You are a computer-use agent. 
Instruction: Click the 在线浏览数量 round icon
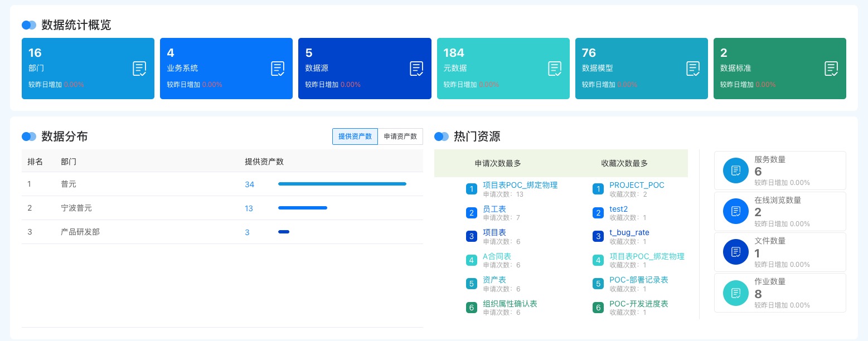click(x=736, y=211)
